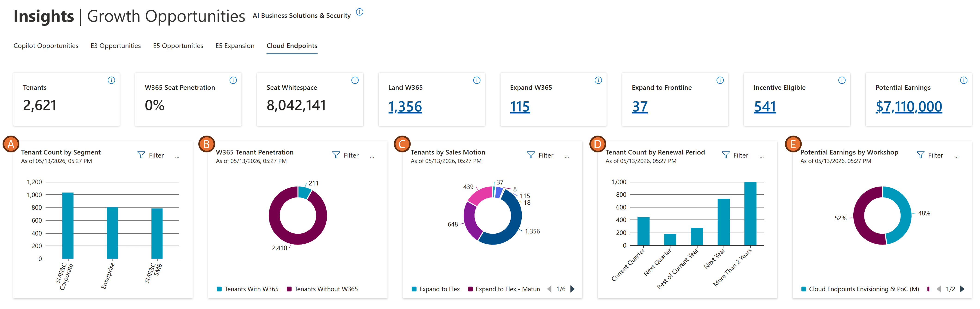Toggle Tenants With W365 legend item
This screenshot has height=309, width=980.
[248, 289]
